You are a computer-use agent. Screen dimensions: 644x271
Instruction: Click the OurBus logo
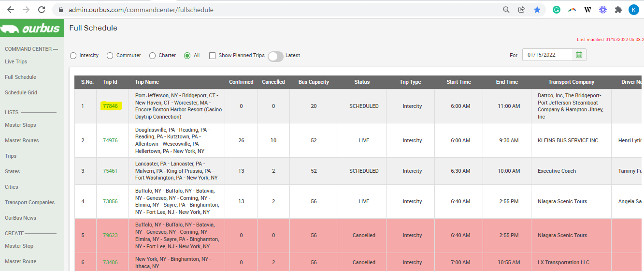(x=32, y=28)
